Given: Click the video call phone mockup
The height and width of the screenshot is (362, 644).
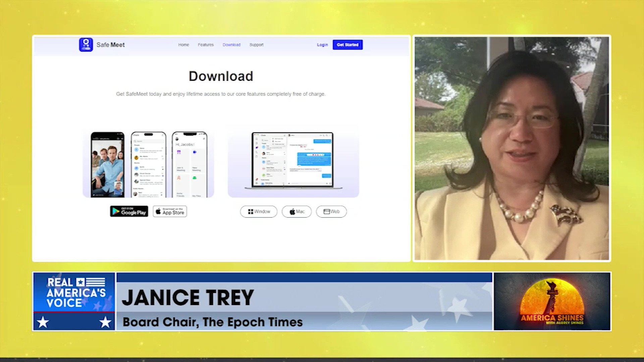Looking at the screenshot, I should 108,164.
